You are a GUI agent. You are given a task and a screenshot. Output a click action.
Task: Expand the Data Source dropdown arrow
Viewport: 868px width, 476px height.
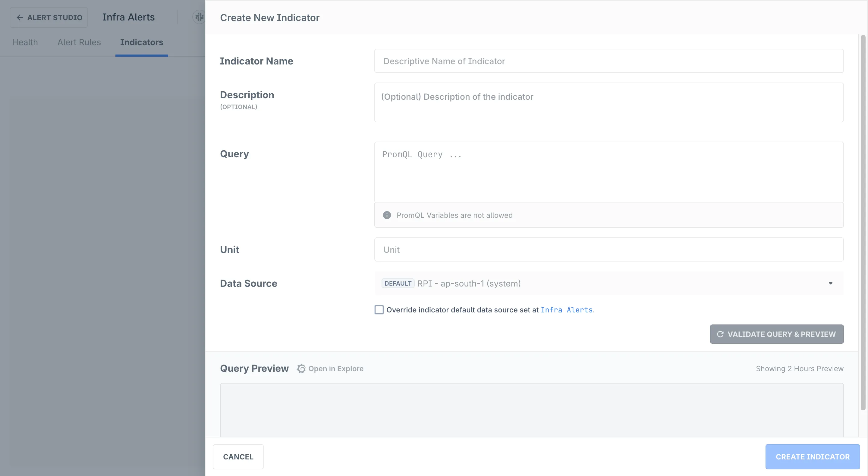click(830, 284)
